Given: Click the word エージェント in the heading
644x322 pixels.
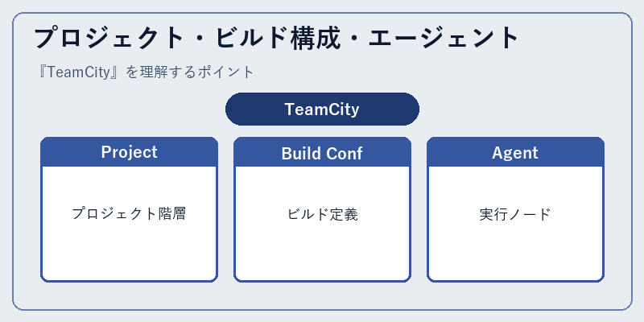Looking at the screenshot, I should (444, 38).
